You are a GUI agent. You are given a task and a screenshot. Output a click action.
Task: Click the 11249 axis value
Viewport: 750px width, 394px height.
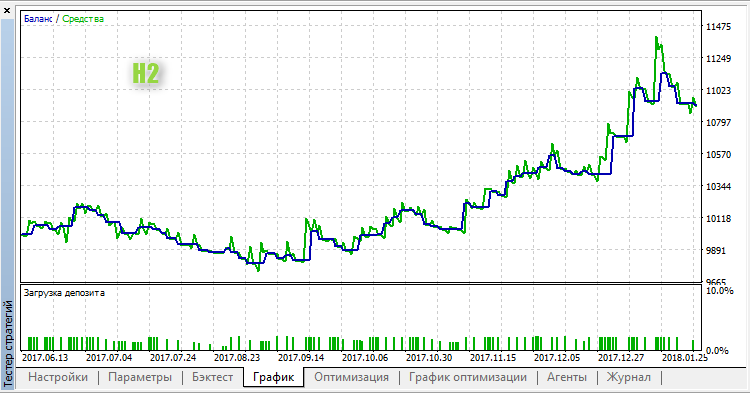point(718,59)
